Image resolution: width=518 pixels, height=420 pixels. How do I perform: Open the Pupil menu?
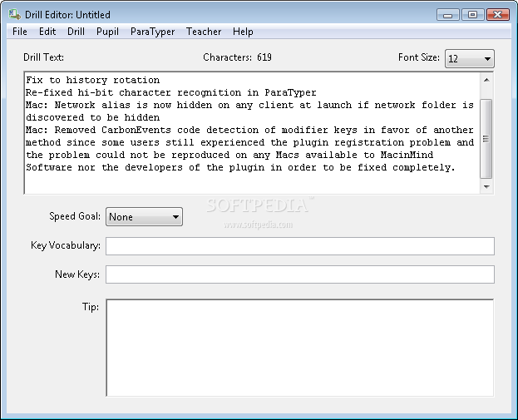107,32
